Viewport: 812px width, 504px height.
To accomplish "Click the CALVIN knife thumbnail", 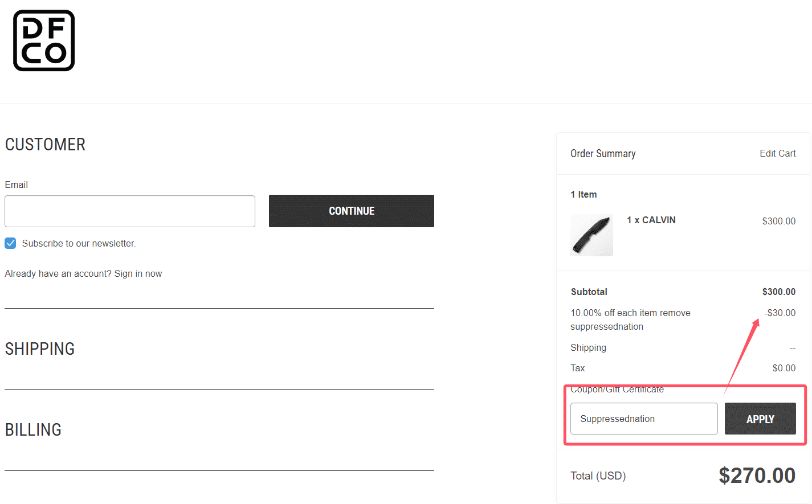I will [591, 235].
